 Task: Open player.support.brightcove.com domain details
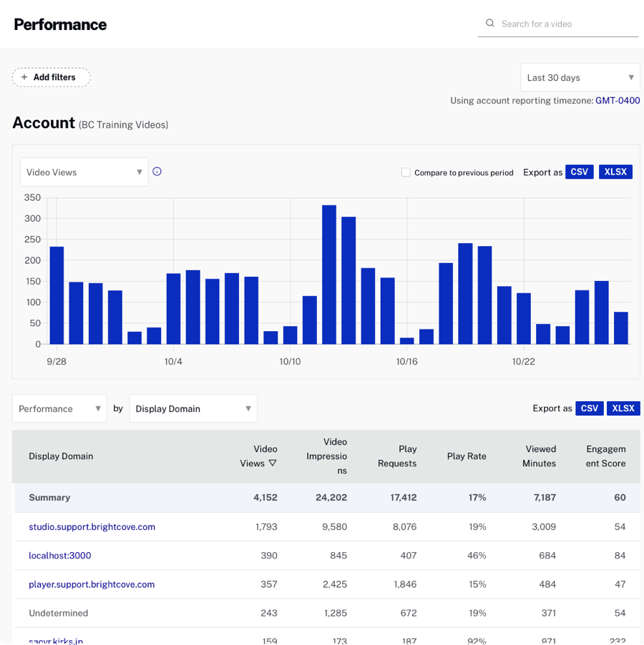point(92,584)
